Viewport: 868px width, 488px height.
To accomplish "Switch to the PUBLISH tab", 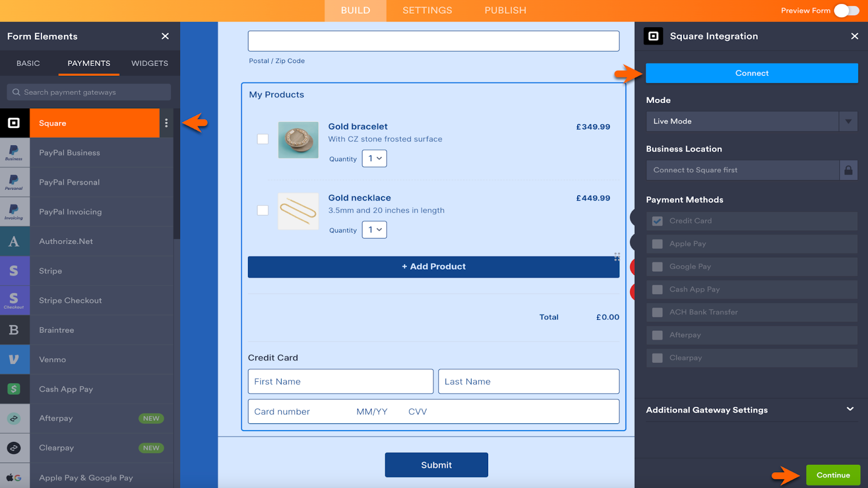I will click(x=506, y=10).
